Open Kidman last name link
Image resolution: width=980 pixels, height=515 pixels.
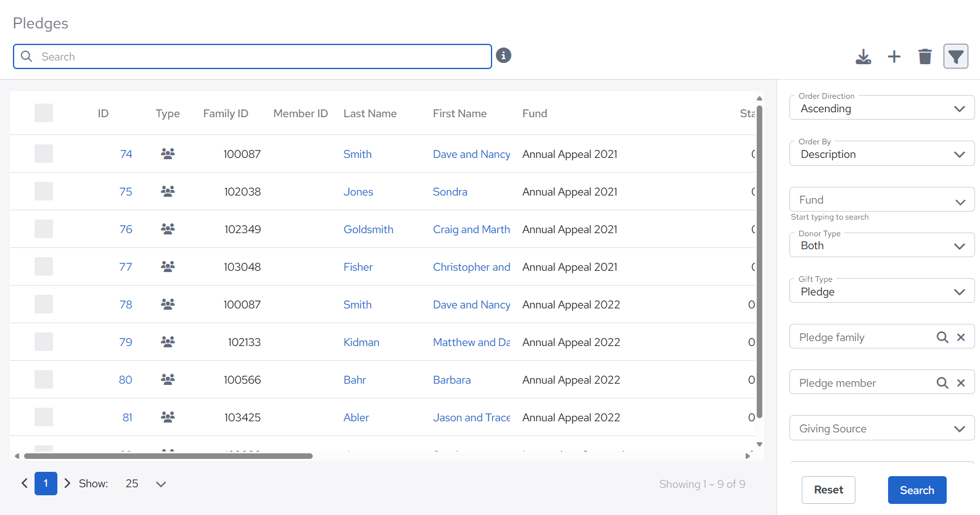click(361, 342)
